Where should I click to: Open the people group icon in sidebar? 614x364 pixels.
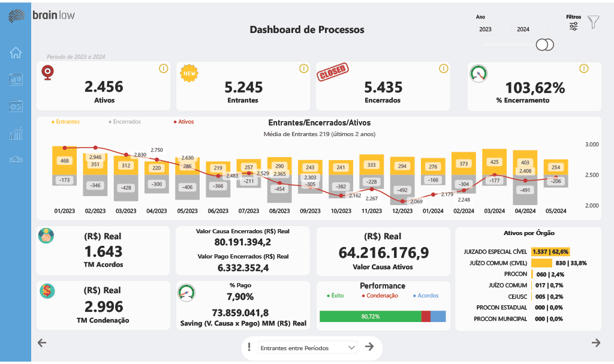click(x=16, y=160)
